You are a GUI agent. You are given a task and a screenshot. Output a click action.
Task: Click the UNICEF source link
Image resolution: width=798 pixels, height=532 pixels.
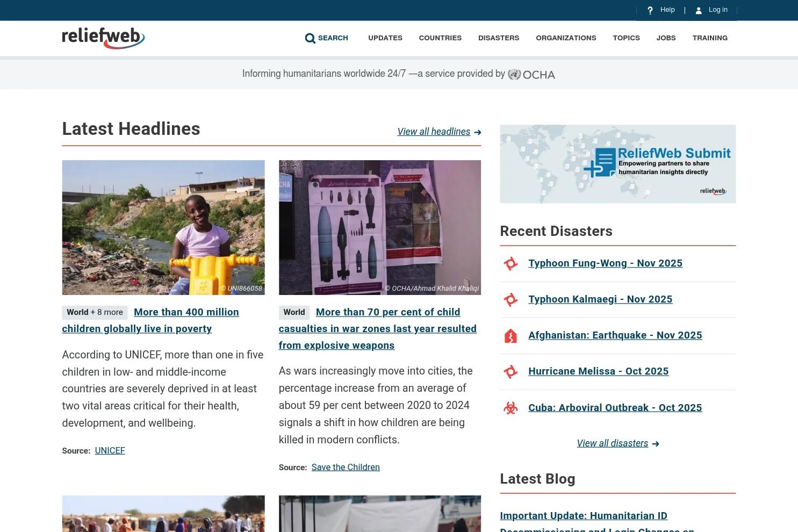click(x=110, y=451)
